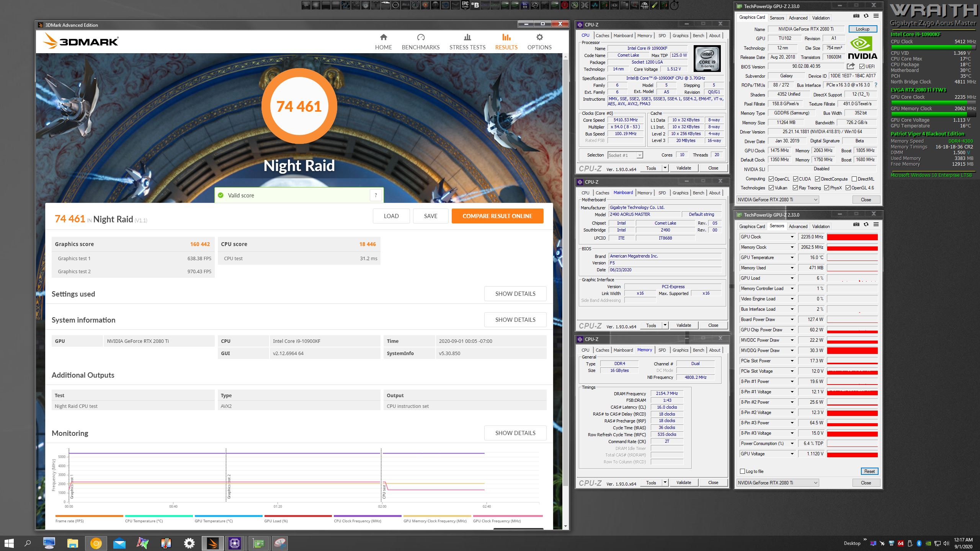Expand the Board Power Draw sensor dropdown

click(x=792, y=320)
